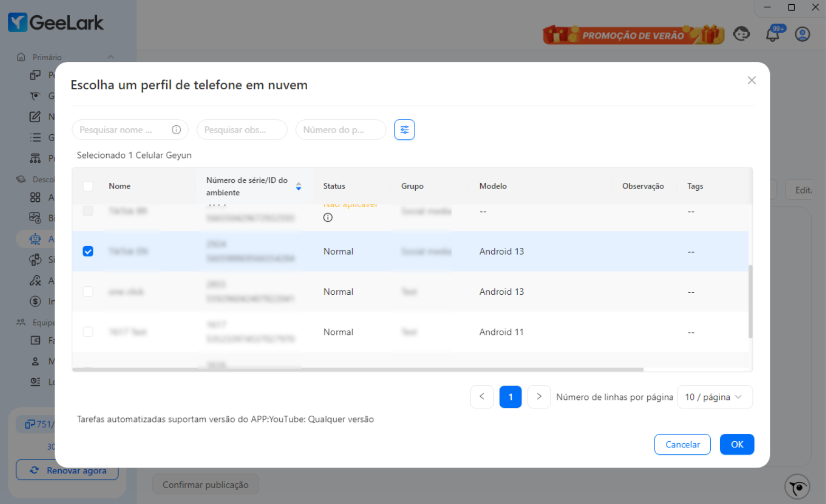
Task: Click the Modelo column header
Action: tap(493, 186)
